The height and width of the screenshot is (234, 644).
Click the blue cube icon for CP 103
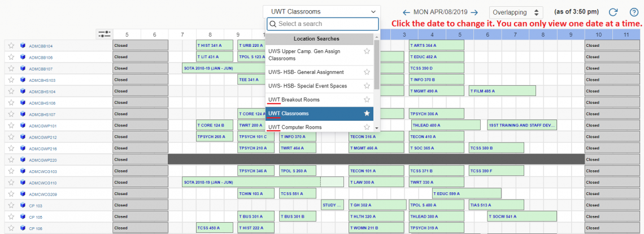(23, 206)
